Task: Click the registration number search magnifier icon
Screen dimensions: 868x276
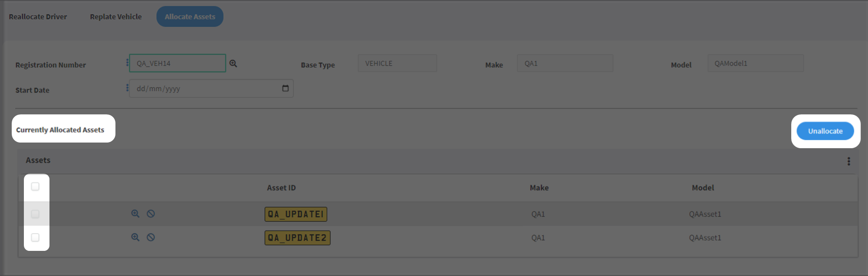Action: 233,64
